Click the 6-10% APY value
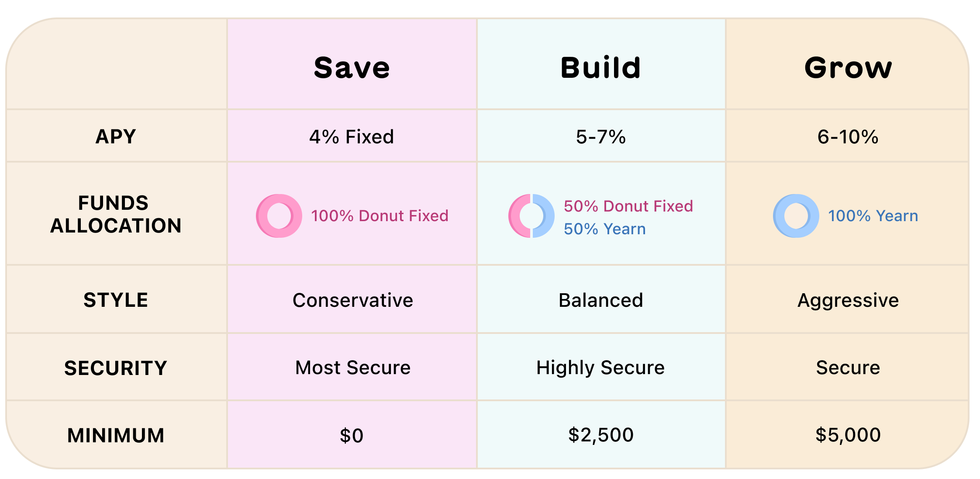This screenshot has height=479, width=980. point(848,137)
